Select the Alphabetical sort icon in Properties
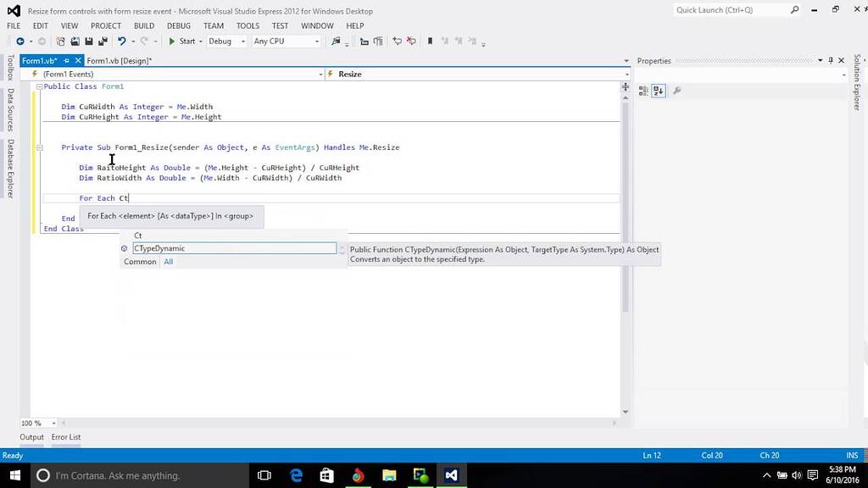This screenshot has height=488, width=868. click(659, 90)
